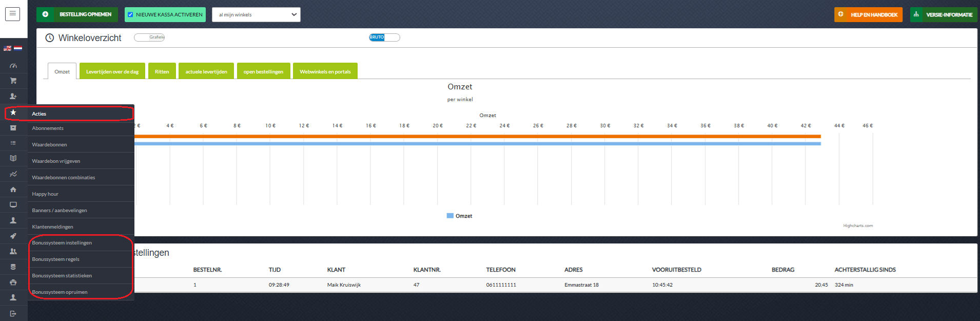Click the blue Omzet bar in chart
The width and height of the screenshot is (980, 321).
click(x=477, y=144)
